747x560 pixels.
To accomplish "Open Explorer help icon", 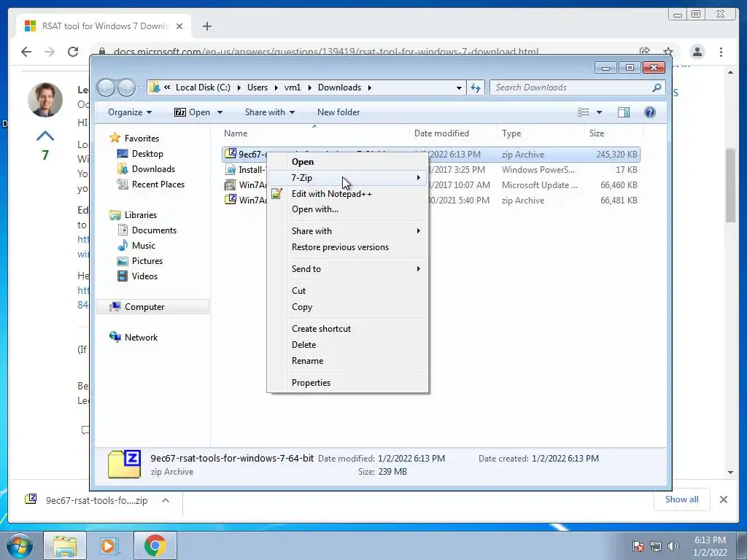I will (650, 112).
